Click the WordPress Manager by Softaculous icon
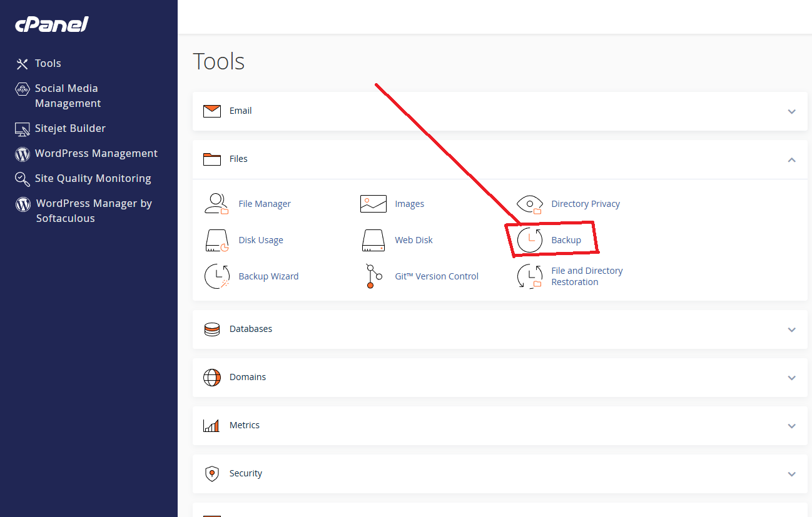This screenshot has height=517, width=812. click(x=23, y=204)
